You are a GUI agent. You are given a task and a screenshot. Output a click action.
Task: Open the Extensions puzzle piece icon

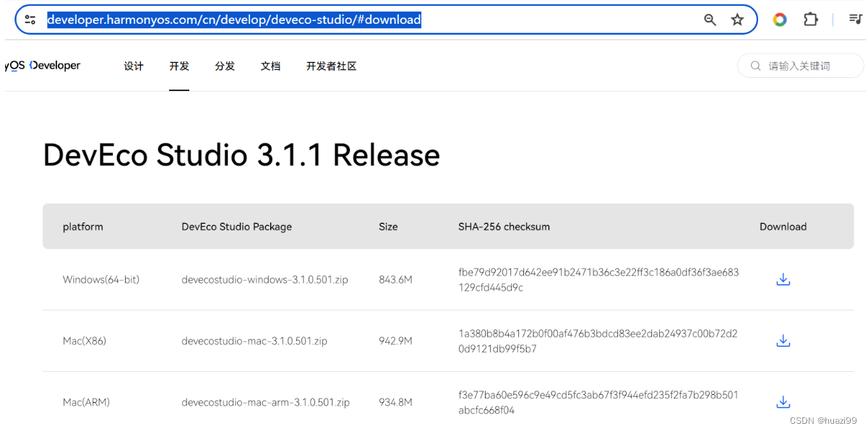[811, 19]
